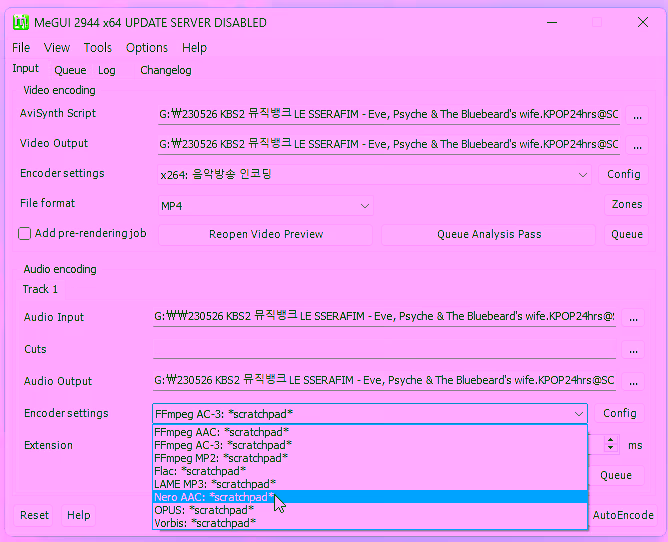Decrease the delay ms value

[610, 449]
